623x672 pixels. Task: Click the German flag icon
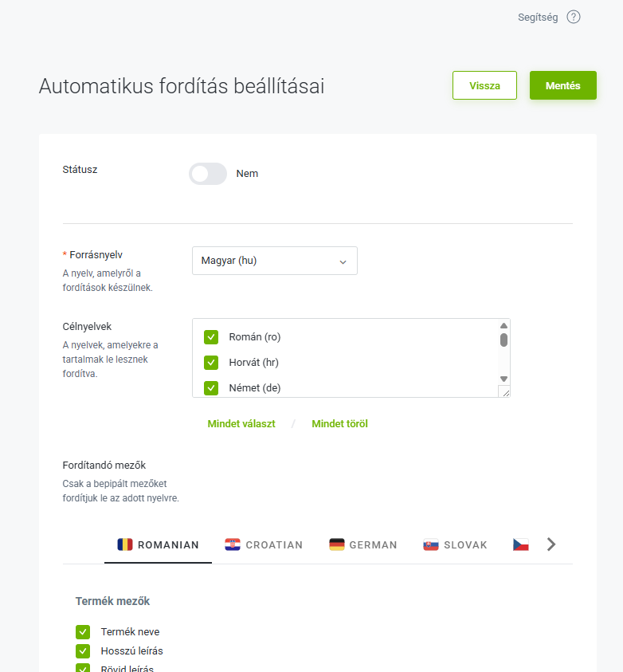pos(337,544)
